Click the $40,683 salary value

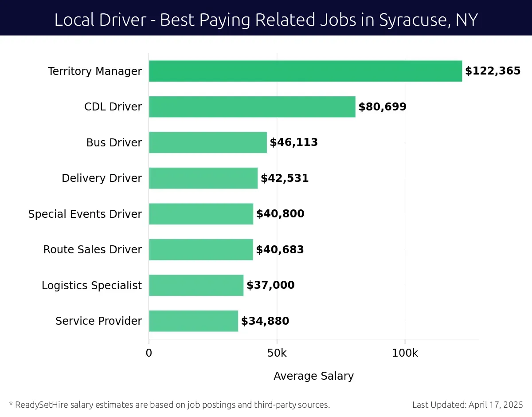(x=280, y=250)
